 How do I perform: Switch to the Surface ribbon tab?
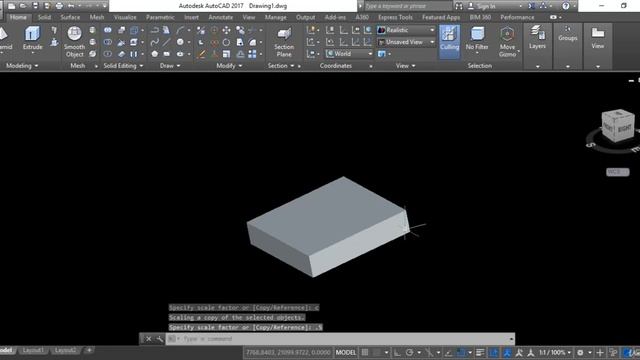70,17
